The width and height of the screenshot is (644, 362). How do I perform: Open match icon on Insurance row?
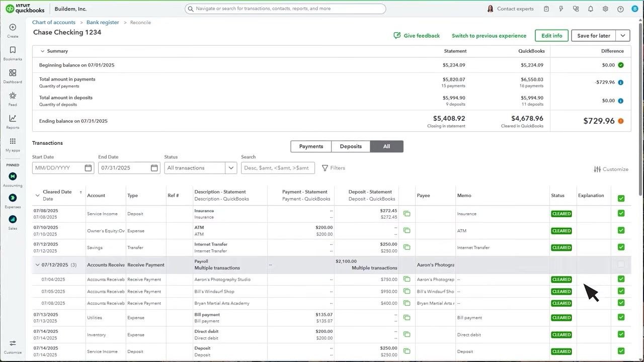[407, 214]
